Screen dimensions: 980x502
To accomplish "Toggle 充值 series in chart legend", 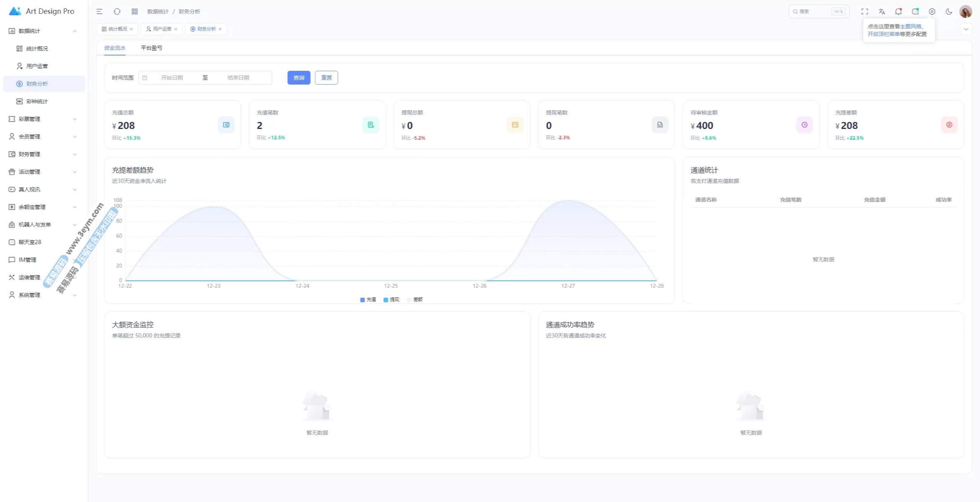I will tap(368, 300).
